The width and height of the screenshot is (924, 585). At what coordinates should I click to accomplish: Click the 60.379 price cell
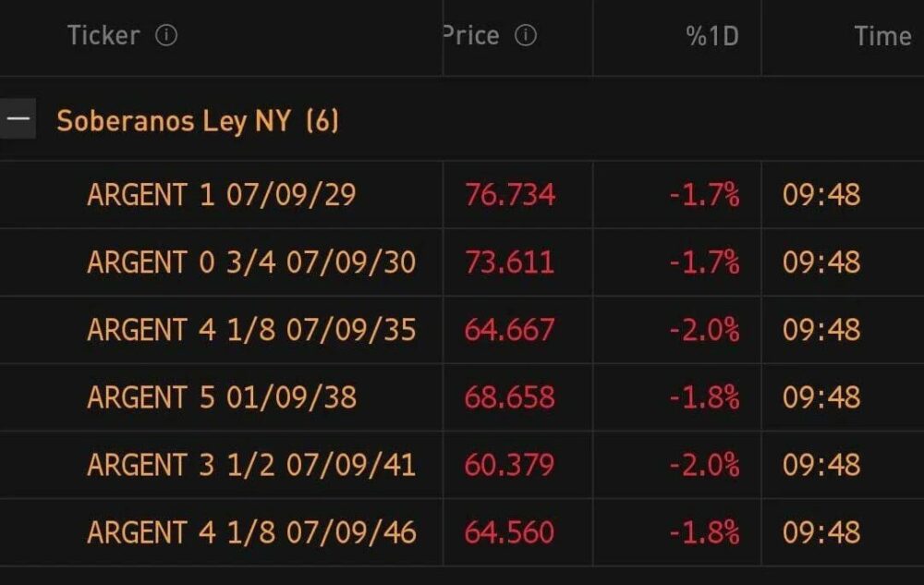509,465
